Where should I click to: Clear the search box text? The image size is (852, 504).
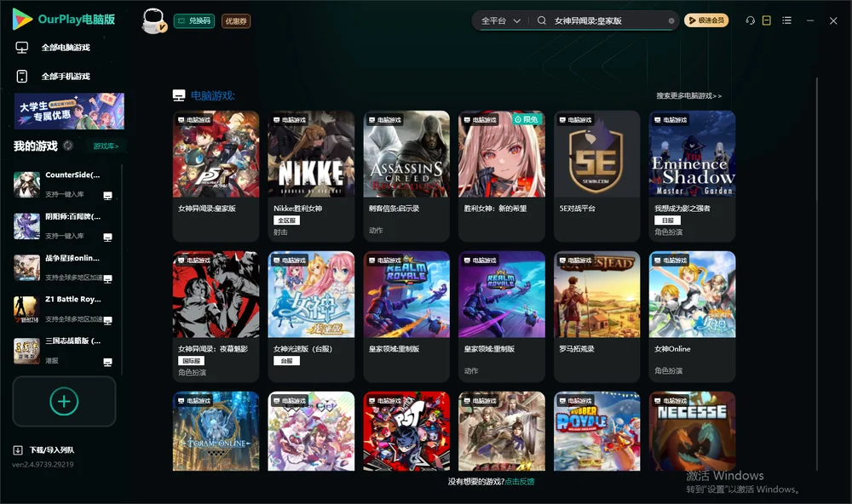tap(671, 20)
